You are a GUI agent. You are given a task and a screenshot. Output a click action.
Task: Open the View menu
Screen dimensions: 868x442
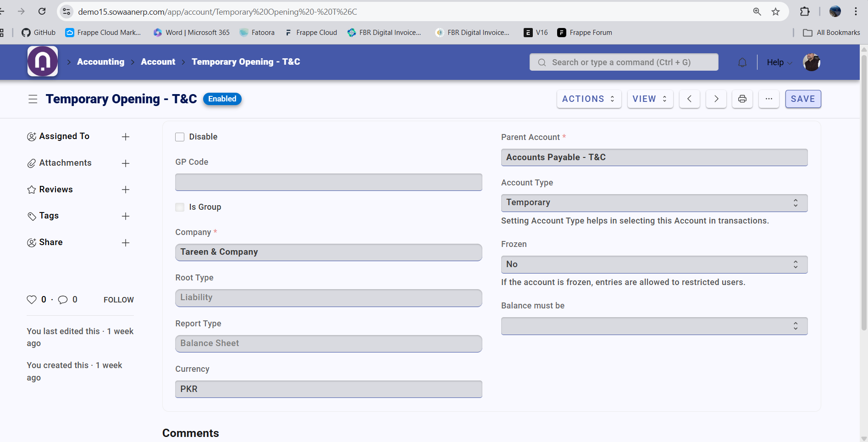click(x=649, y=99)
